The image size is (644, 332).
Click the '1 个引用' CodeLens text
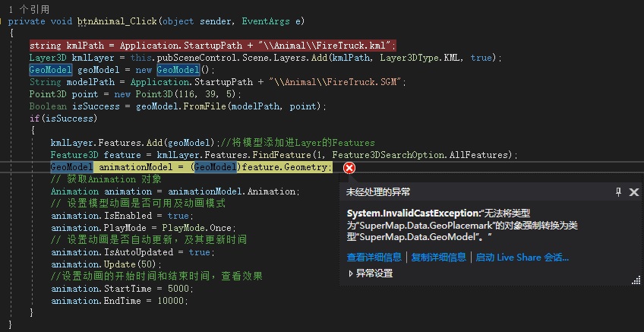(29, 9)
